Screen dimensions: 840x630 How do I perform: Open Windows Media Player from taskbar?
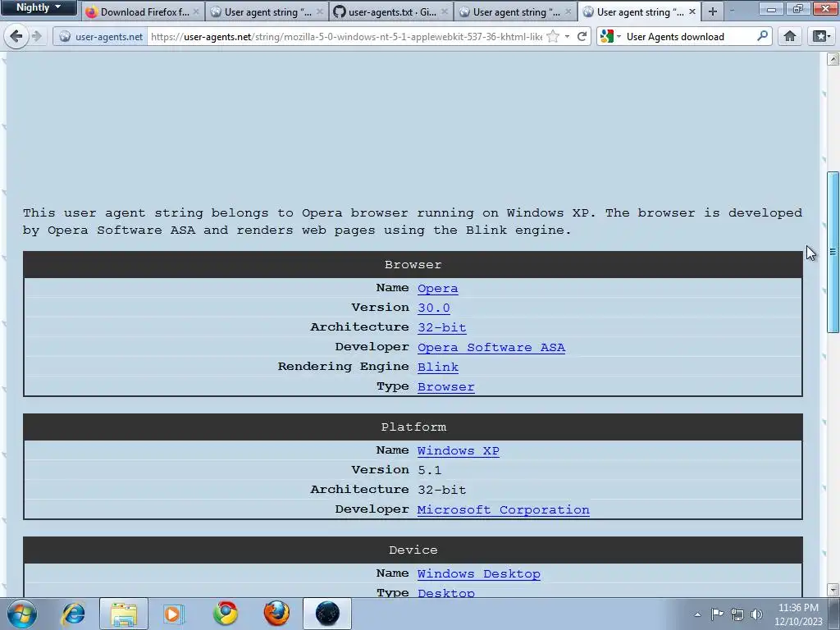[174, 614]
